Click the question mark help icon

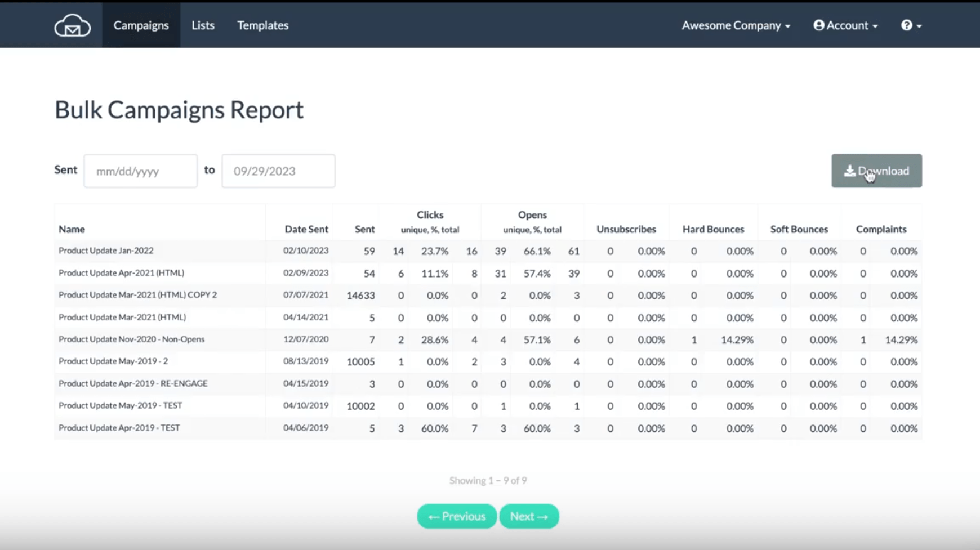coord(906,25)
